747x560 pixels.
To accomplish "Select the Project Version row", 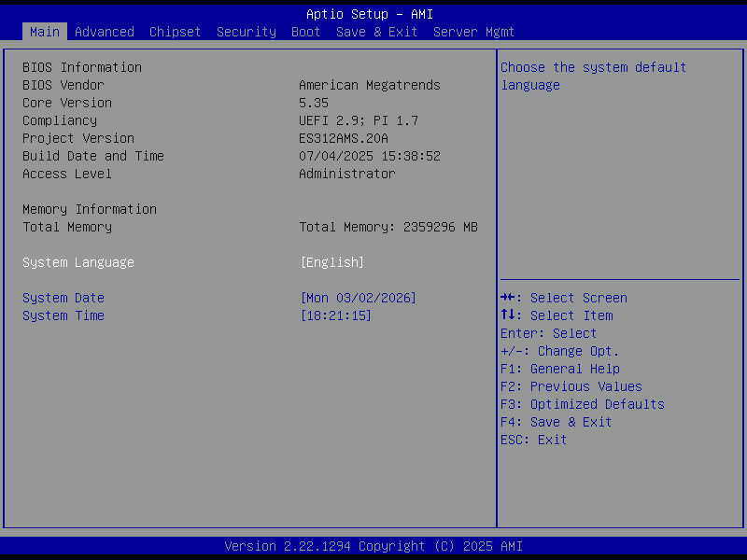I will 78,138.
